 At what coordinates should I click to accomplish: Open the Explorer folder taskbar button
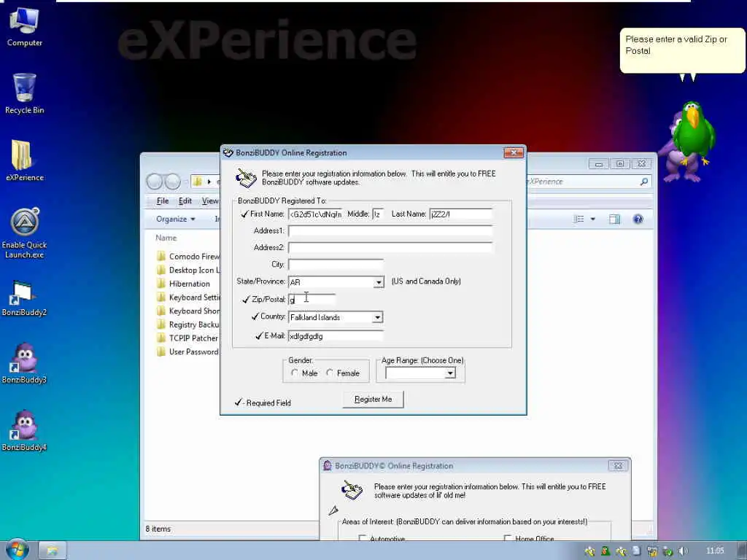coord(52,551)
